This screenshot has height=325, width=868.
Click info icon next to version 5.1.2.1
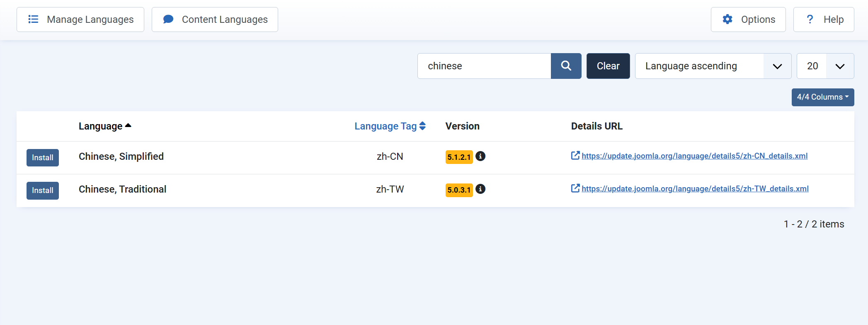(480, 156)
